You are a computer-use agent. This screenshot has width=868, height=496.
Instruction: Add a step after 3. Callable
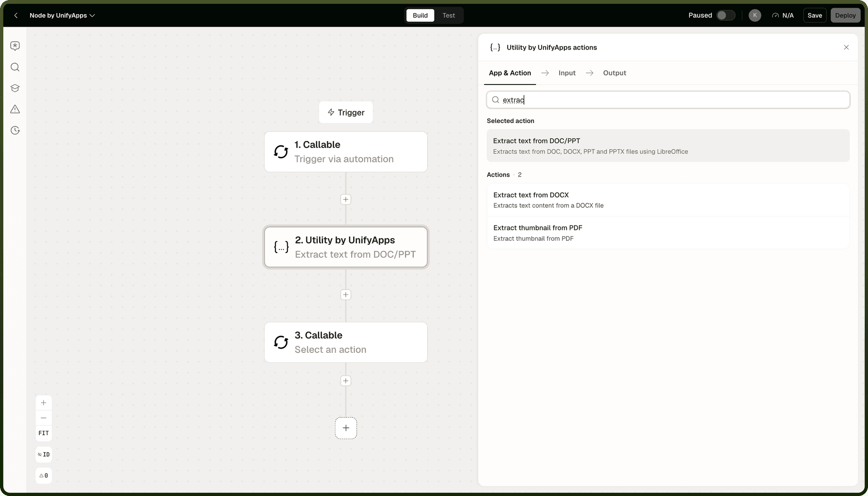[346, 381]
